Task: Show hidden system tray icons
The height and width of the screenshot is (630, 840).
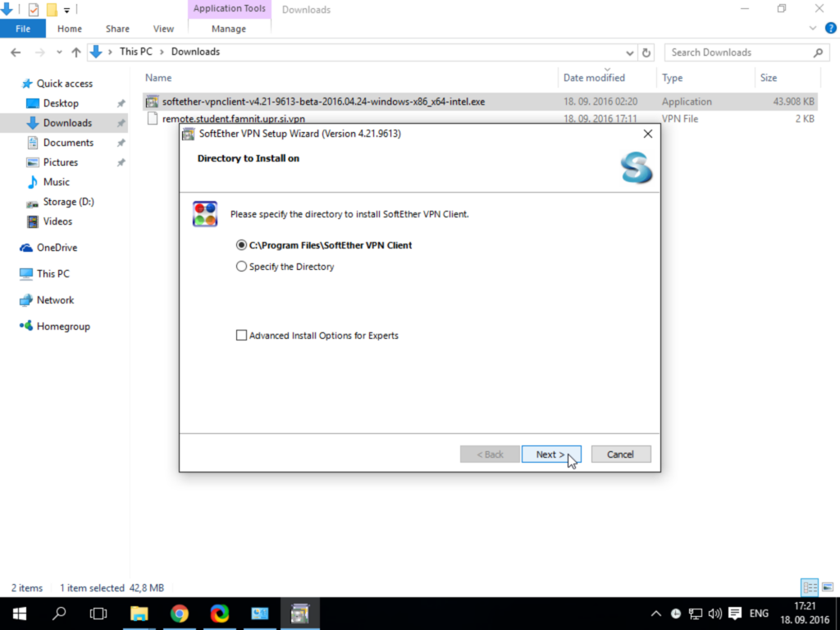Action: pos(655,614)
